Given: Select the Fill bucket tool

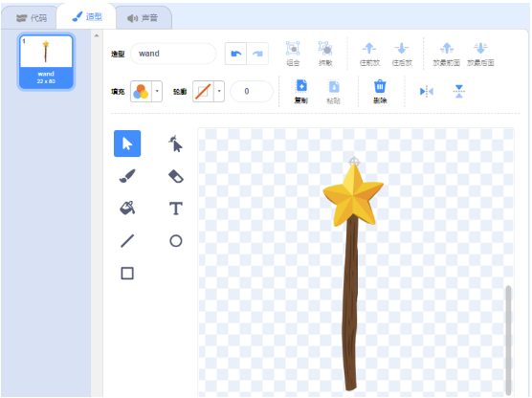Looking at the screenshot, I should click(x=127, y=209).
